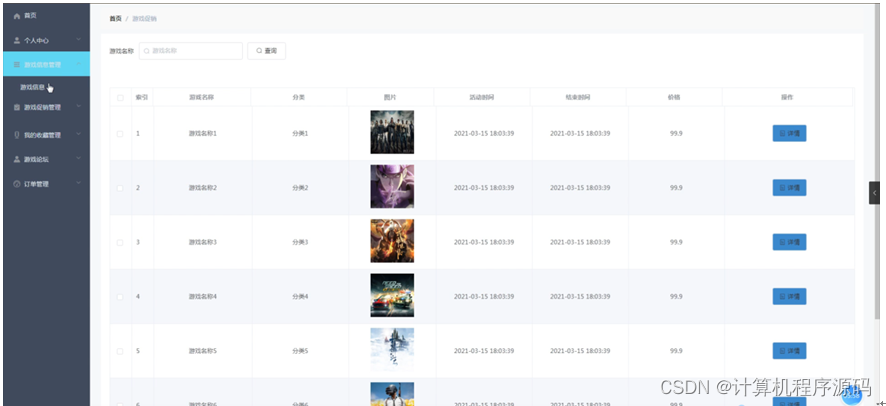The height and width of the screenshot is (406, 886).
Task: Click the 分类 column header
Action: (298, 97)
